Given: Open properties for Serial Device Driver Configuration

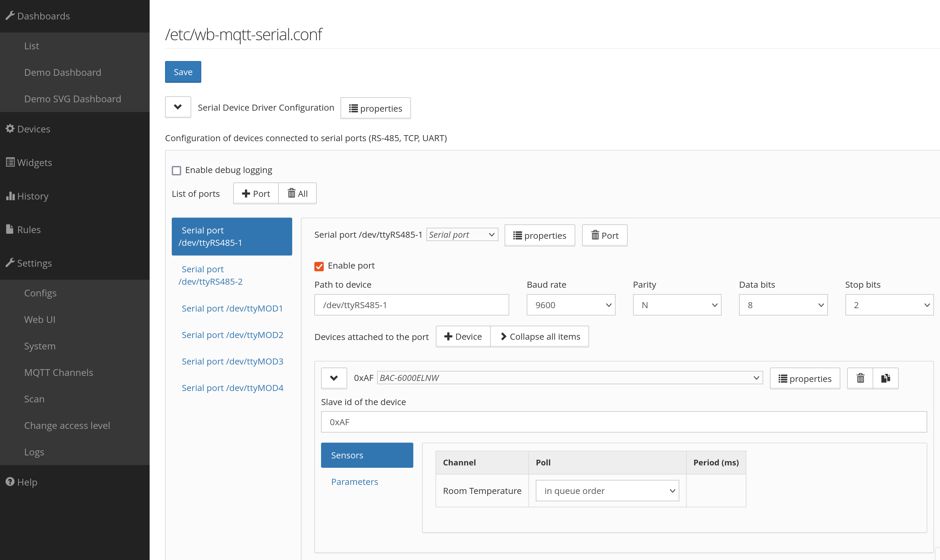Looking at the screenshot, I should click(x=376, y=108).
